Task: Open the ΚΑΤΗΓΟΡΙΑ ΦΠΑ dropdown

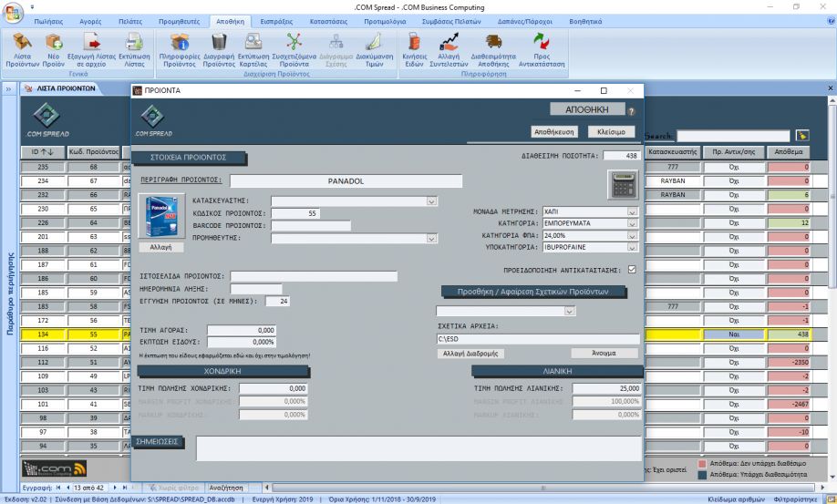Action: 632,235
